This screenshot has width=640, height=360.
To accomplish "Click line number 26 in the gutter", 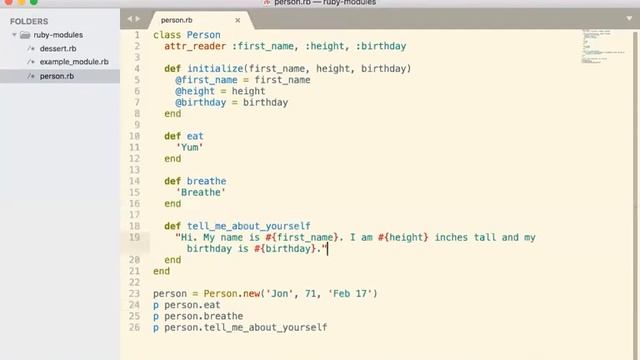I will [x=134, y=327].
